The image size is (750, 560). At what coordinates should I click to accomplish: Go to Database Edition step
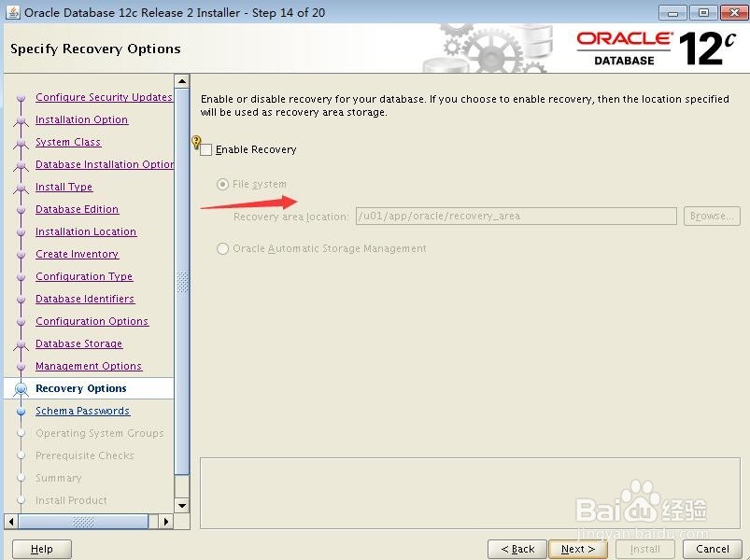(x=77, y=209)
